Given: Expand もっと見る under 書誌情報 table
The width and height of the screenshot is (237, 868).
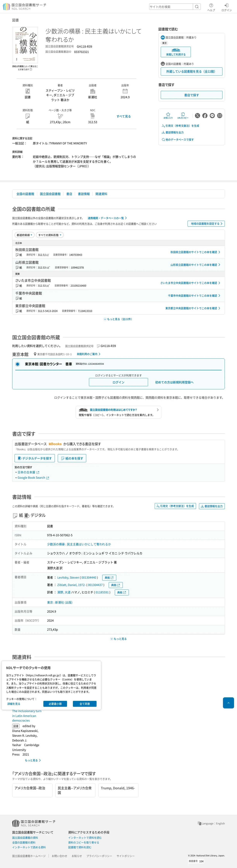Looking at the screenshot, I should (118, 639).
